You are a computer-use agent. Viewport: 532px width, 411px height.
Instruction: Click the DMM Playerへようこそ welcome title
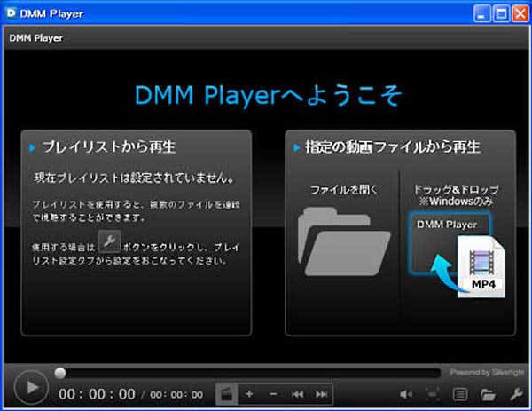[x=268, y=96]
